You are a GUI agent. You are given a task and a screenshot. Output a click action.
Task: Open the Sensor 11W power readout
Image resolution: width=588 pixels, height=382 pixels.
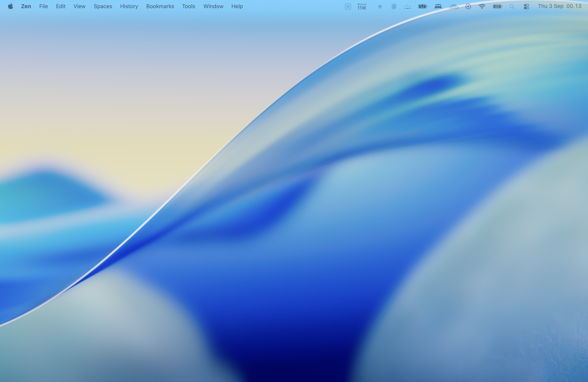click(x=362, y=6)
